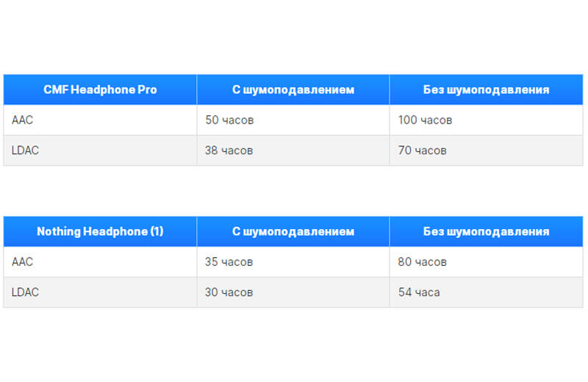This screenshot has width=588, height=382.
Task: Select the "35 часов" cell
Action: pos(229,262)
